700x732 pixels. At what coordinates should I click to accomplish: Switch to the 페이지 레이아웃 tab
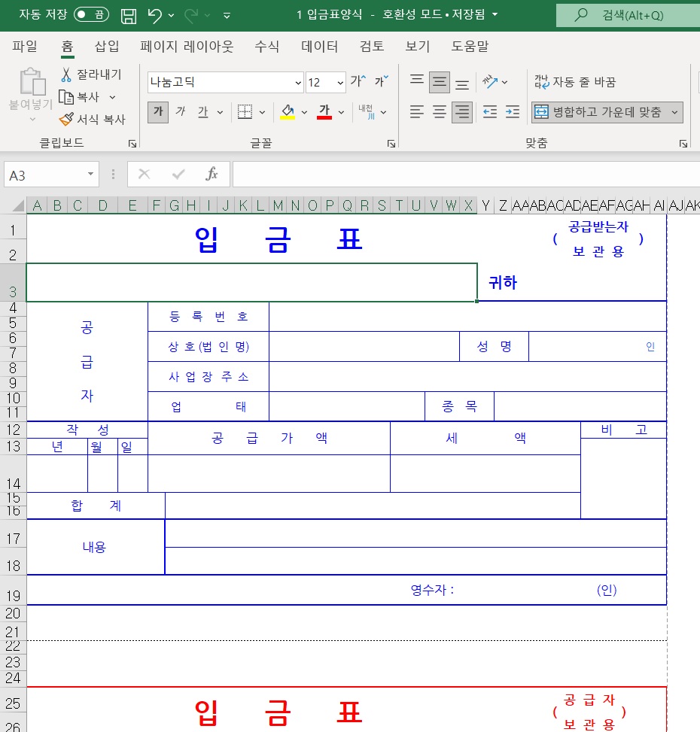click(187, 46)
